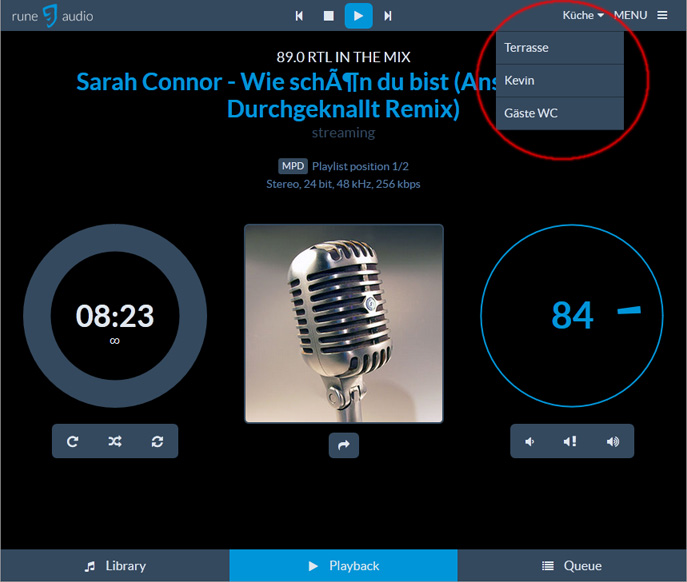Click the time progress ring showing 08:23

115,316
